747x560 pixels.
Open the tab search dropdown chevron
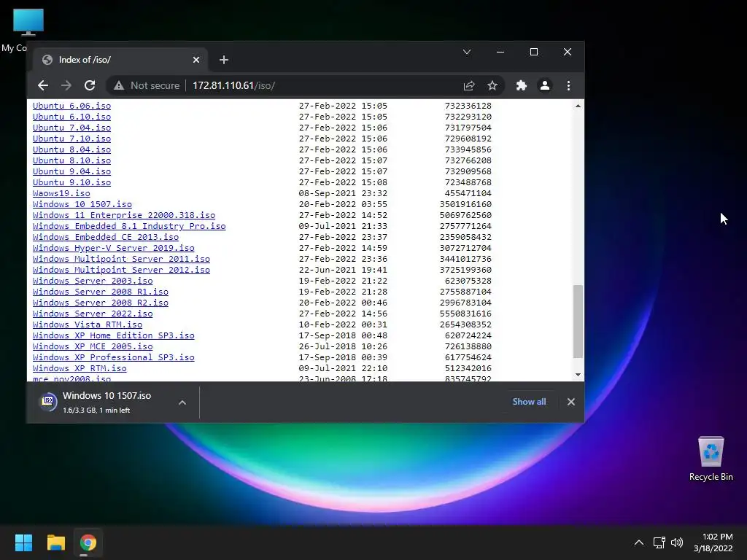[467, 52]
